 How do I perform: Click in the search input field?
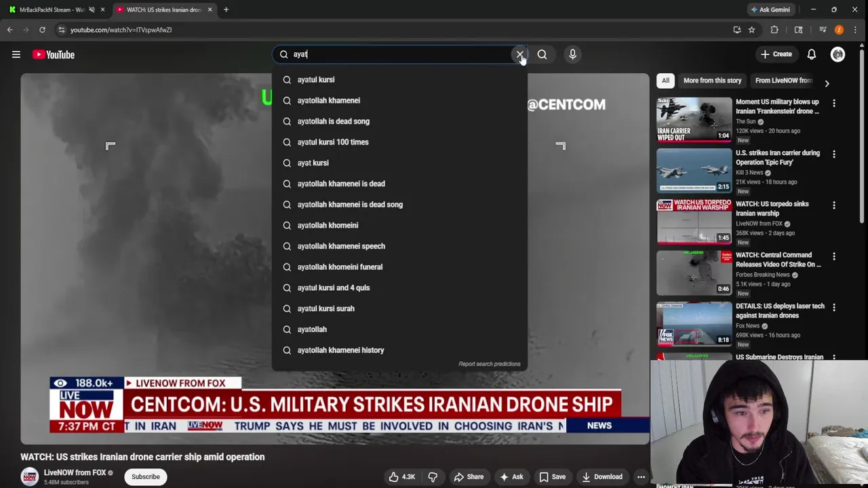(400, 54)
